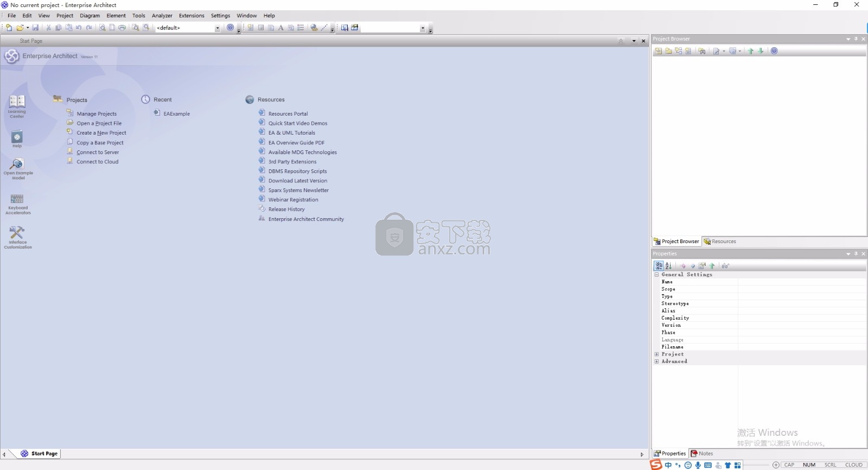Viewport: 868px width, 470px height.
Task: Open the recent EAExample project
Action: coord(177,114)
